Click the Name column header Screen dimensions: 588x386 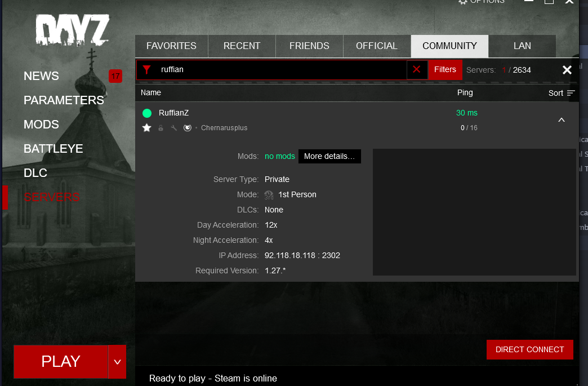(151, 92)
